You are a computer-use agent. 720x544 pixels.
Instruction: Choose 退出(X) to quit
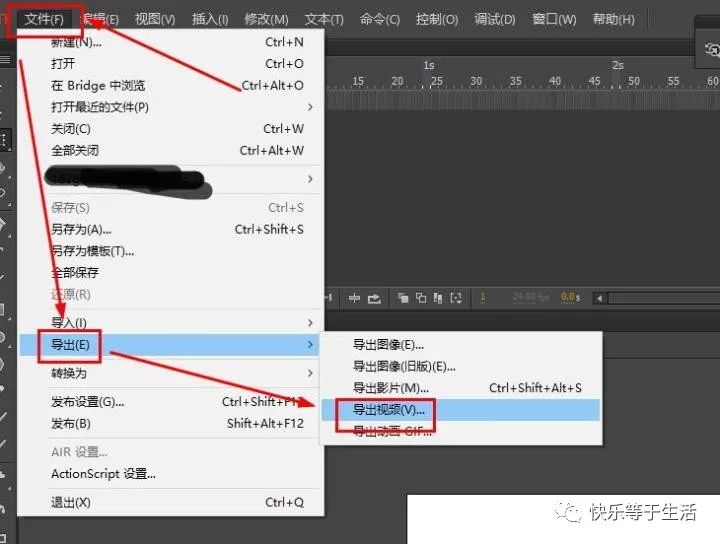point(171,503)
